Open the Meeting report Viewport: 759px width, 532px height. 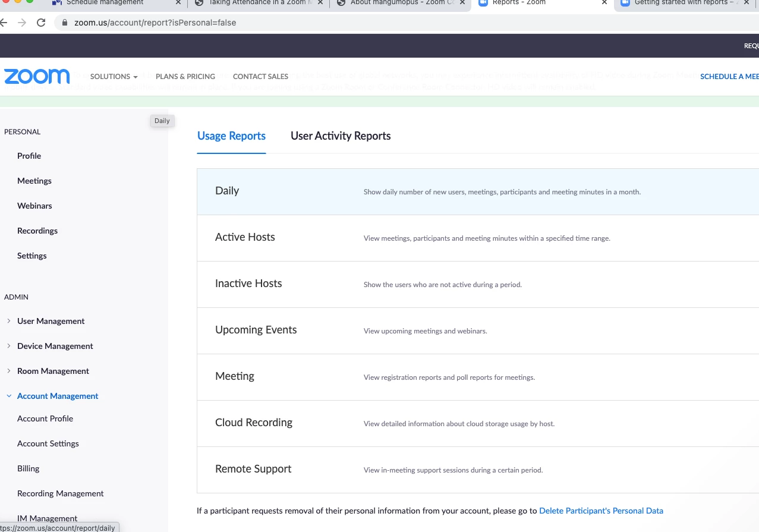pos(478,377)
